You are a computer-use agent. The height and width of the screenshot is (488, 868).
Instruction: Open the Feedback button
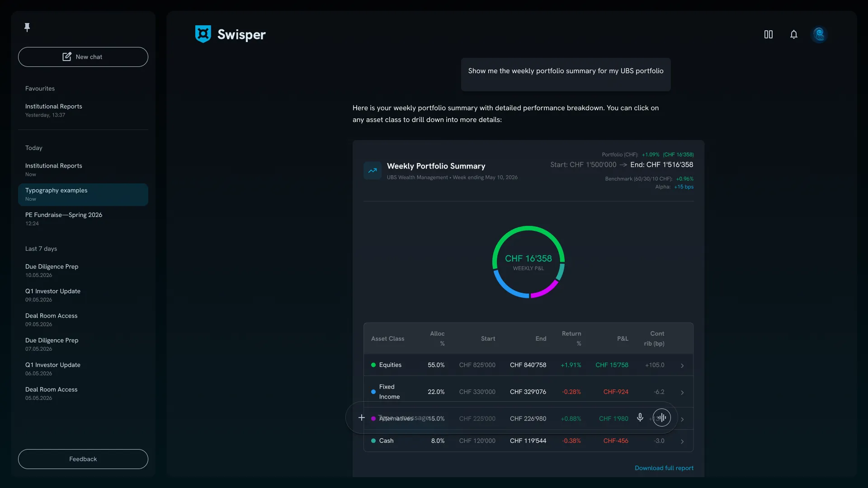pos(83,459)
